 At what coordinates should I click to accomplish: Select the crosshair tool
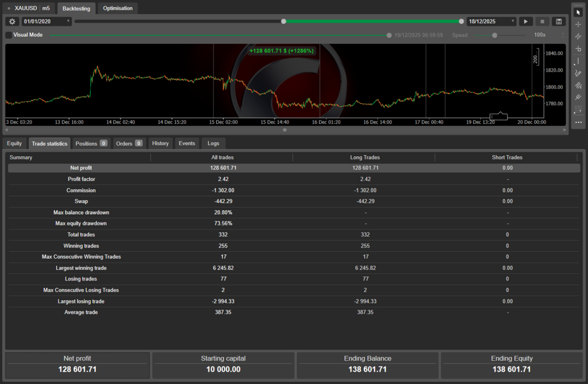coord(578,25)
